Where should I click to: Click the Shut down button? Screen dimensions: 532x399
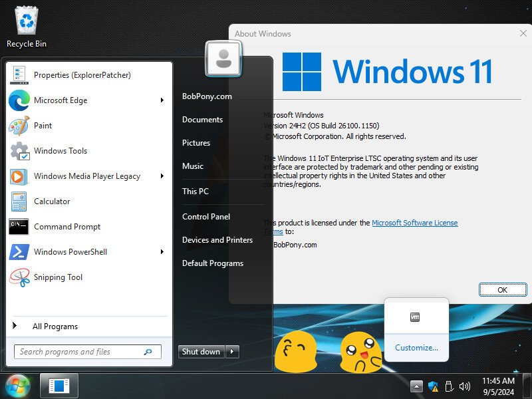point(201,352)
